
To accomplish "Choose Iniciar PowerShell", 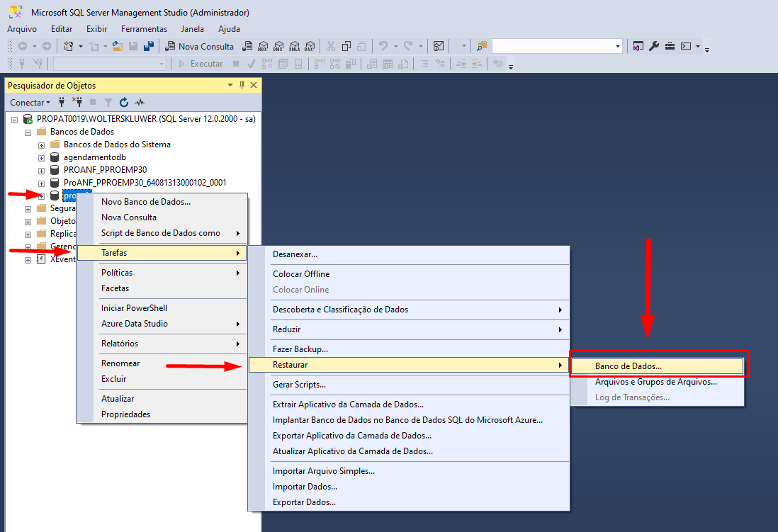I will point(162,307).
